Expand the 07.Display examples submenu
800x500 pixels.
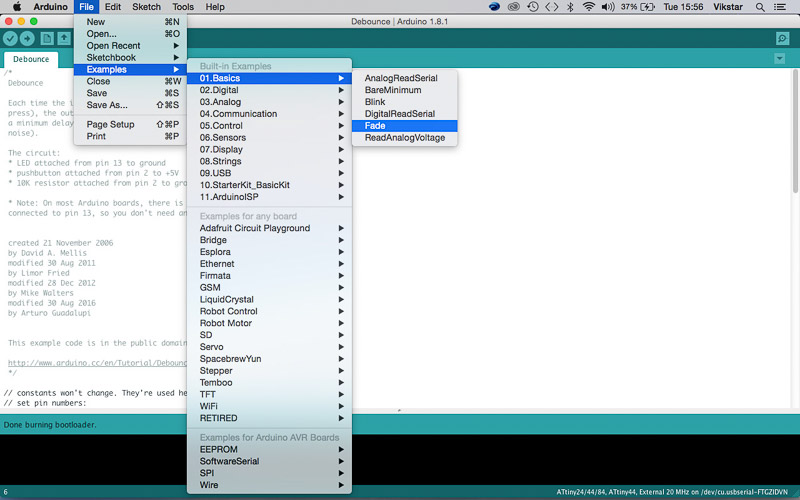pyautogui.click(x=269, y=149)
